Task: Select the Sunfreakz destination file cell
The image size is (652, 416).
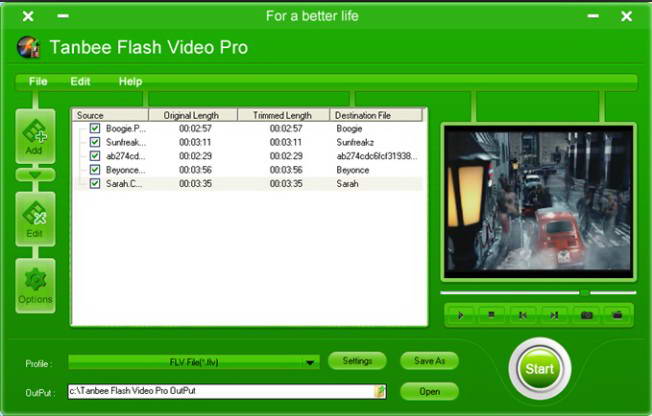Action: coord(355,142)
